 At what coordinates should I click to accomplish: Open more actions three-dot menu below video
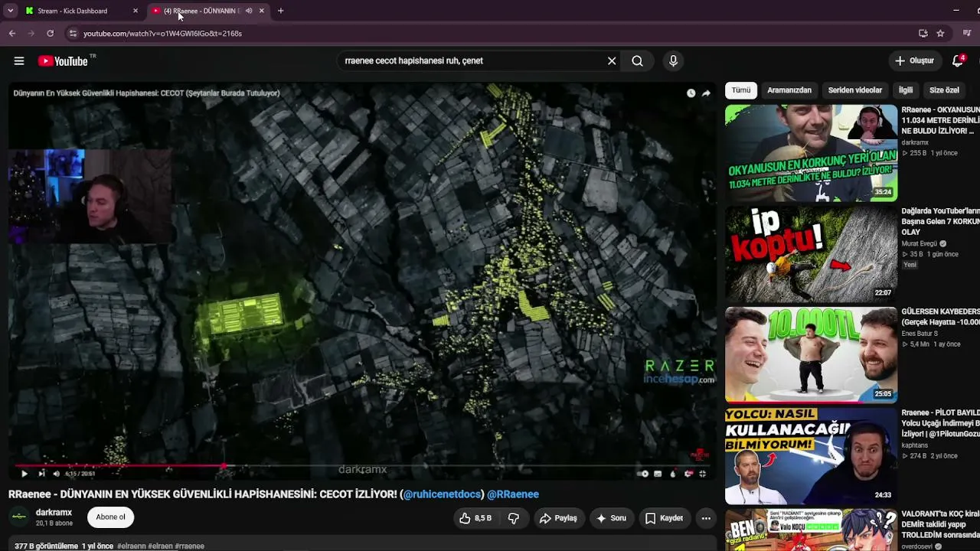[x=706, y=518]
